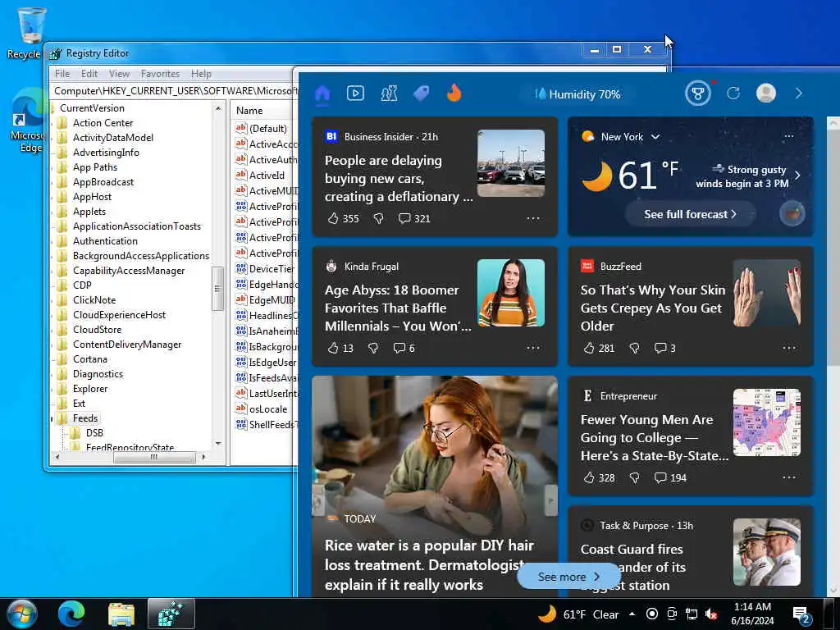Open more options on Entrepreneur card
840x630 pixels.
click(x=789, y=478)
